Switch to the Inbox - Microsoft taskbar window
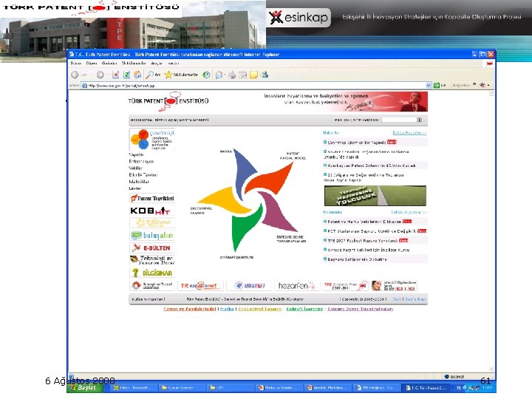The image size is (532, 399). tap(132, 388)
